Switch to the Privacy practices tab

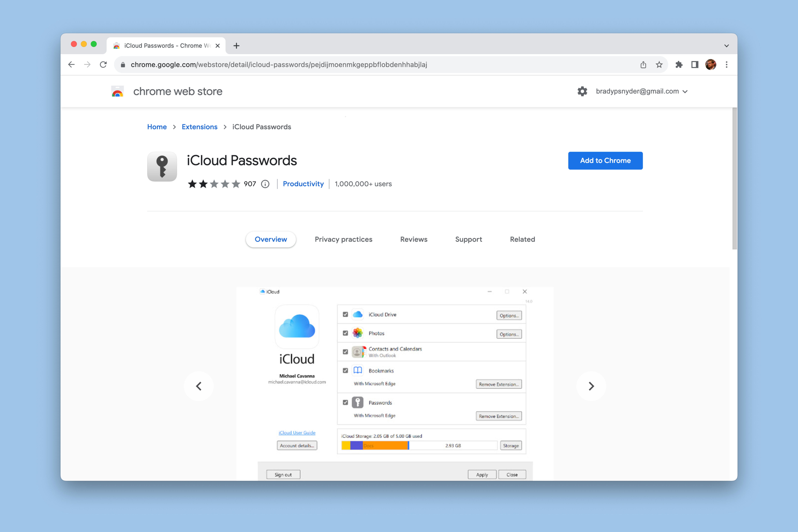coord(343,239)
